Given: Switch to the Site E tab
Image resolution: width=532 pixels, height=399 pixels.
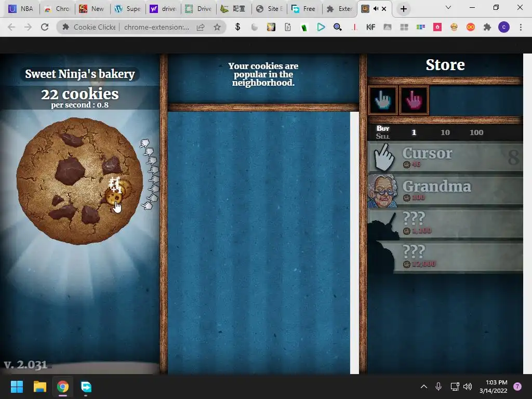Looking at the screenshot, I should (270, 9).
